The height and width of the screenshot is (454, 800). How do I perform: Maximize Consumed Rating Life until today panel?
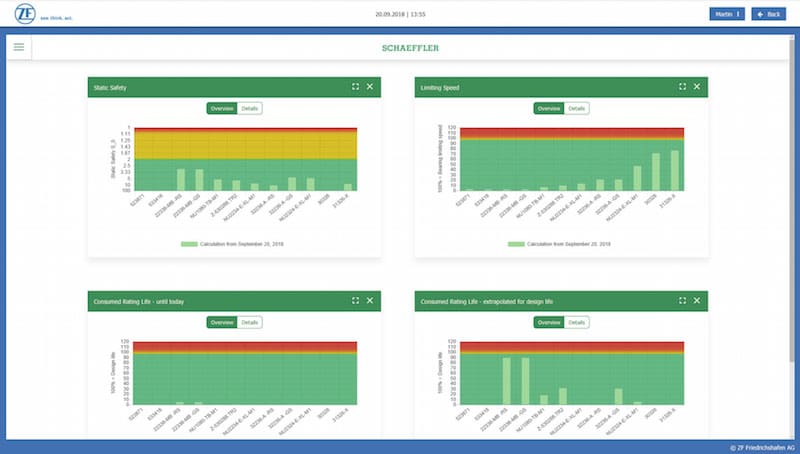click(355, 300)
